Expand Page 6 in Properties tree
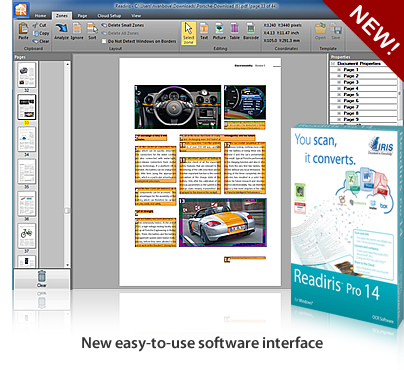Image resolution: width=404 pixels, height=370 pixels. coord(339,101)
